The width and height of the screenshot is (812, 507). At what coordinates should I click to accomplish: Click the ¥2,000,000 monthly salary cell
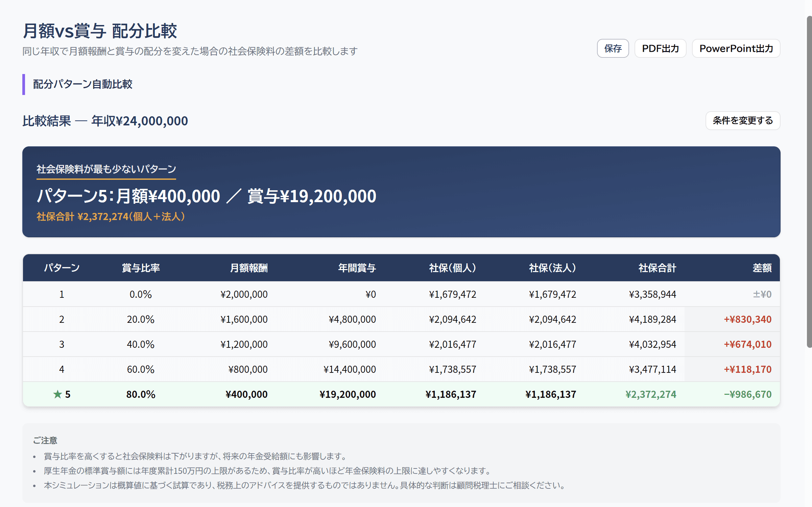coord(244,294)
